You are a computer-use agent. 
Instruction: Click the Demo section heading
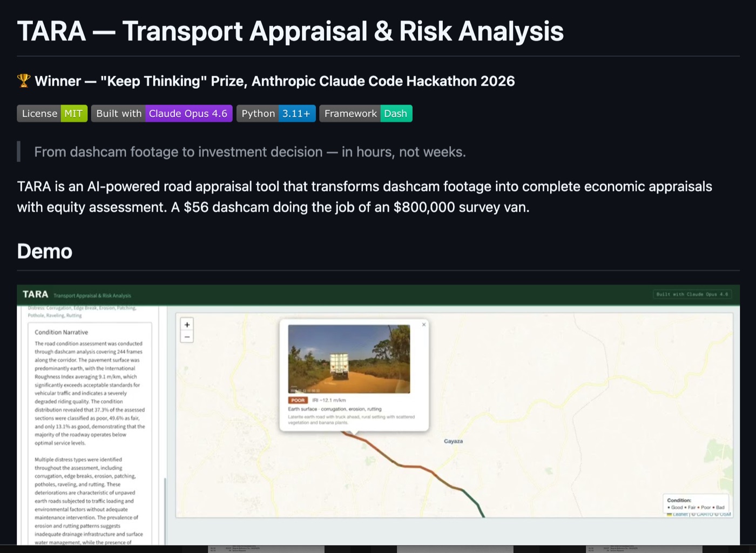(45, 252)
